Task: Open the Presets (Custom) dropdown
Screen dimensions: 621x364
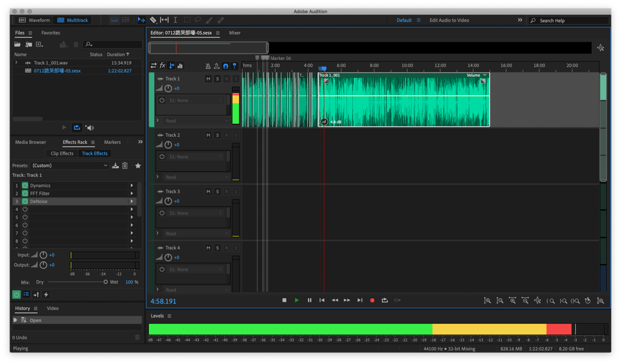Action: point(70,165)
